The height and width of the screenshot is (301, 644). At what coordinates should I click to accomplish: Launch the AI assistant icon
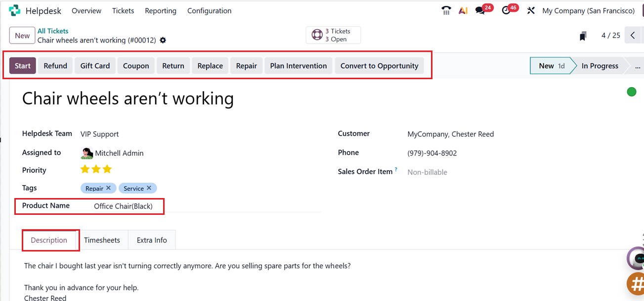point(463,10)
